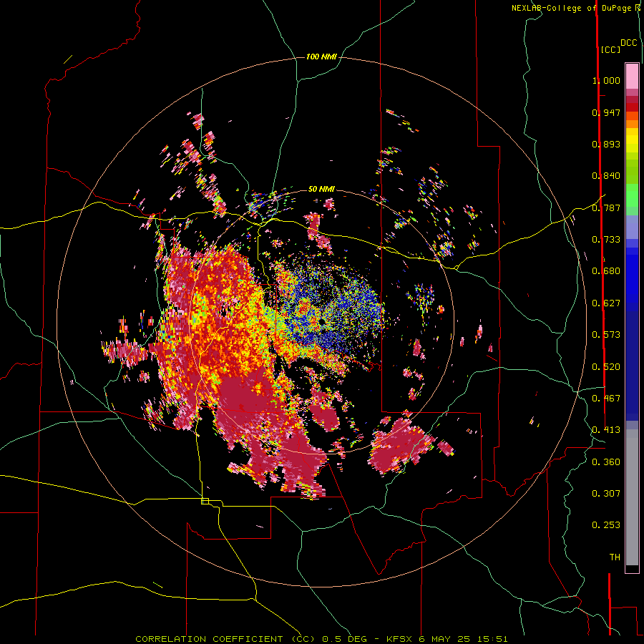Select the 0.253 legend value

pos(606,525)
